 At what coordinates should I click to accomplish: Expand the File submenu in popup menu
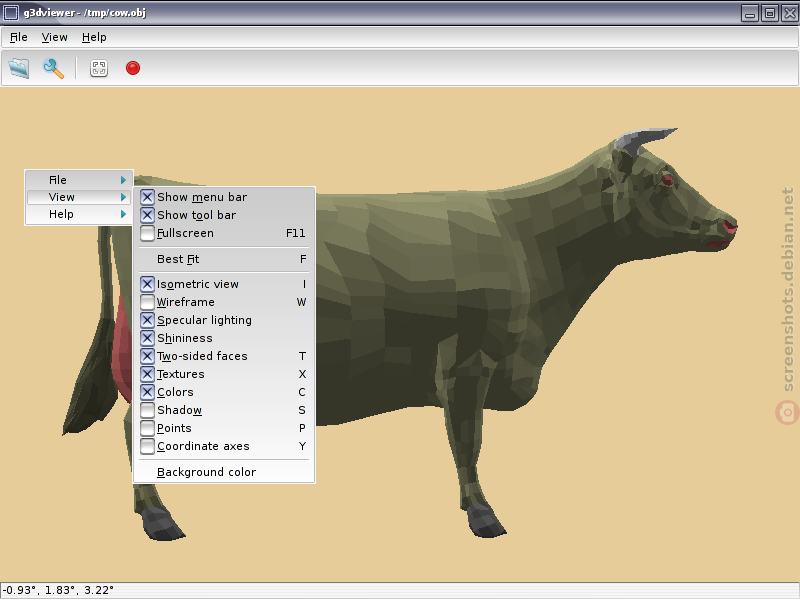(x=79, y=180)
